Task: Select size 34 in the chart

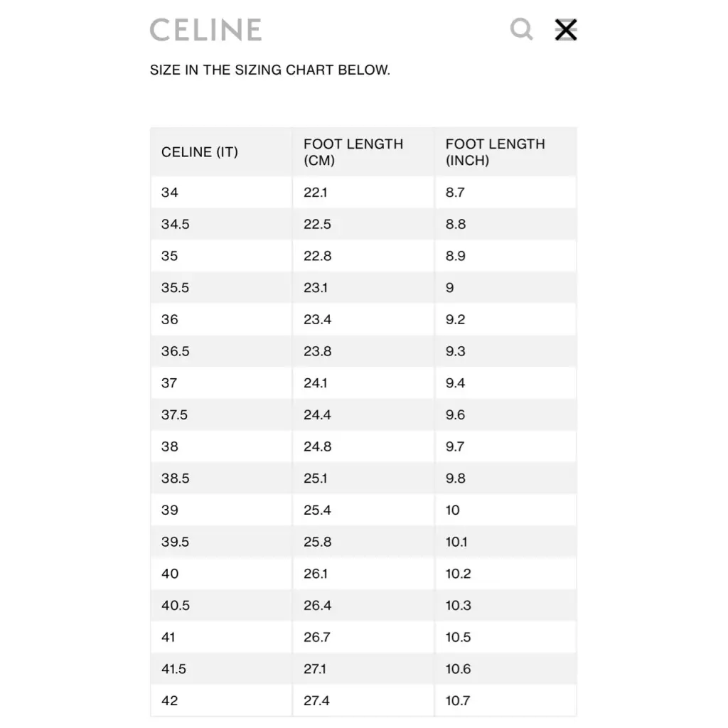Action: [x=170, y=192]
